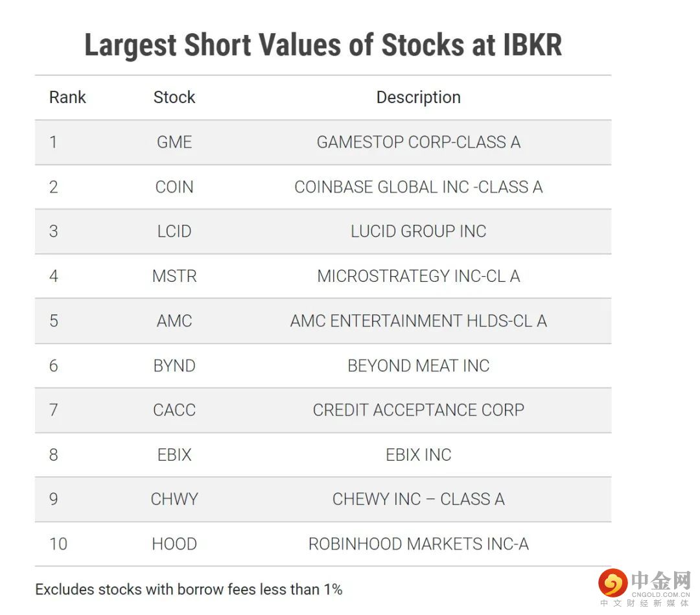700x615 pixels.
Task: Click the CNGOLD coin logo icon
Action: pos(612,582)
